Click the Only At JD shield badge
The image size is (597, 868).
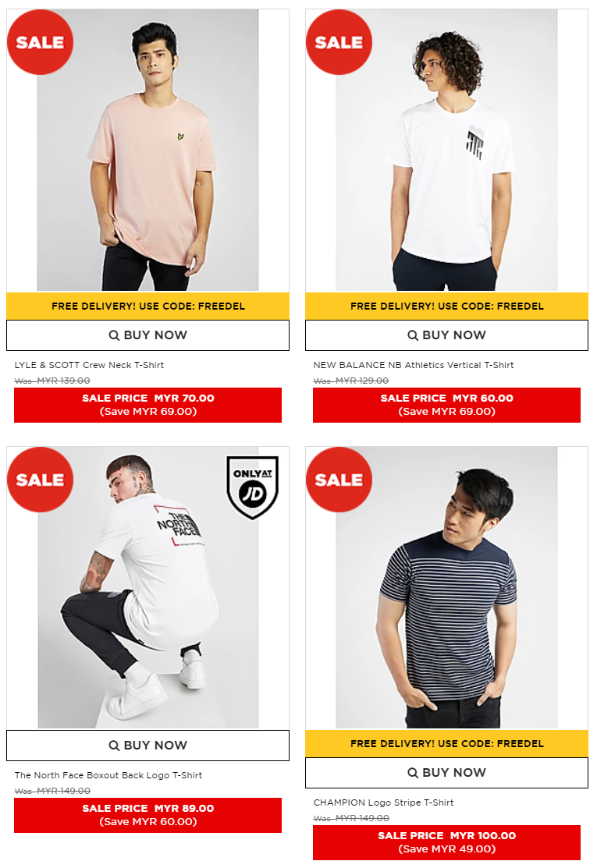[x=253, y=487]
